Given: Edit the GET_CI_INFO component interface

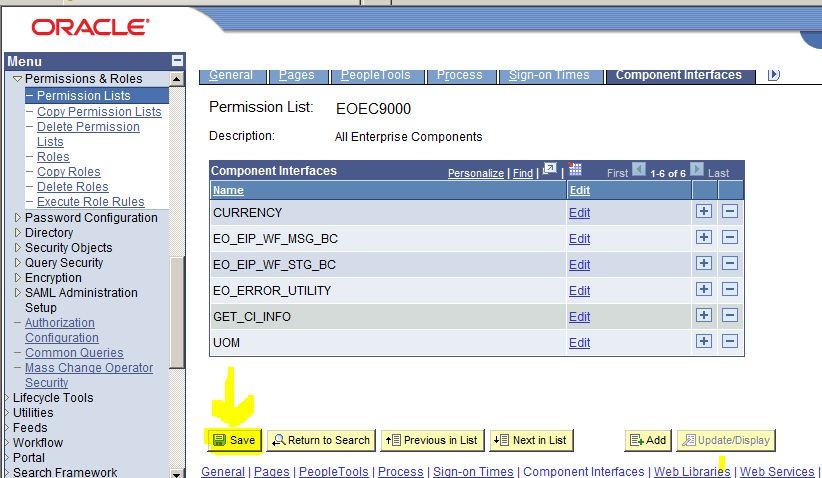Looking at the screenshot, I should coord(579,317).
